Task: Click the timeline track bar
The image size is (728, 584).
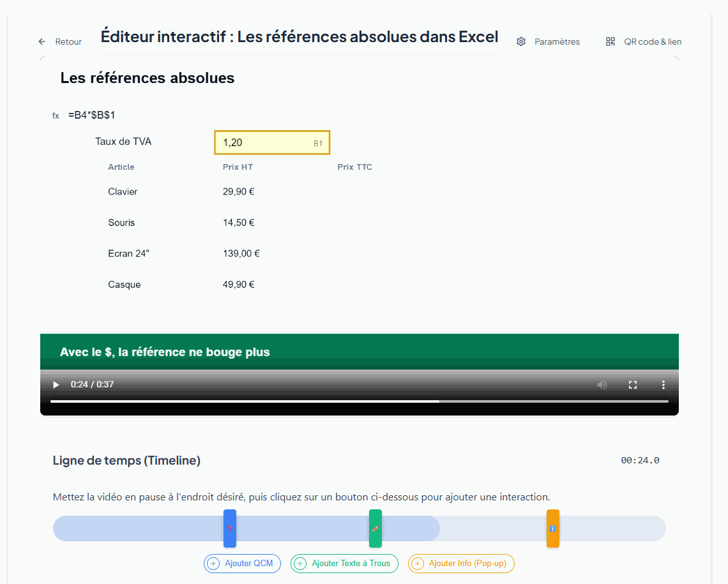Action: [360, 528]
